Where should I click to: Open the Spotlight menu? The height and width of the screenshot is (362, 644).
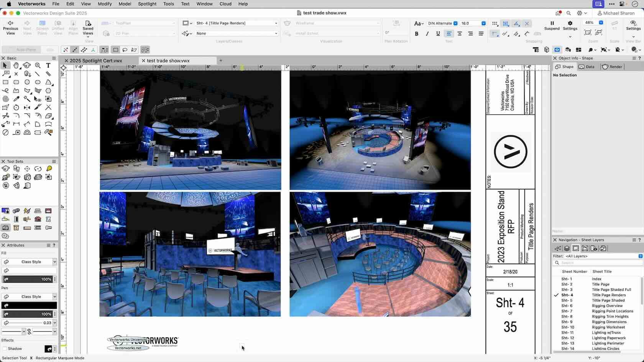click(x=147, y=4)
